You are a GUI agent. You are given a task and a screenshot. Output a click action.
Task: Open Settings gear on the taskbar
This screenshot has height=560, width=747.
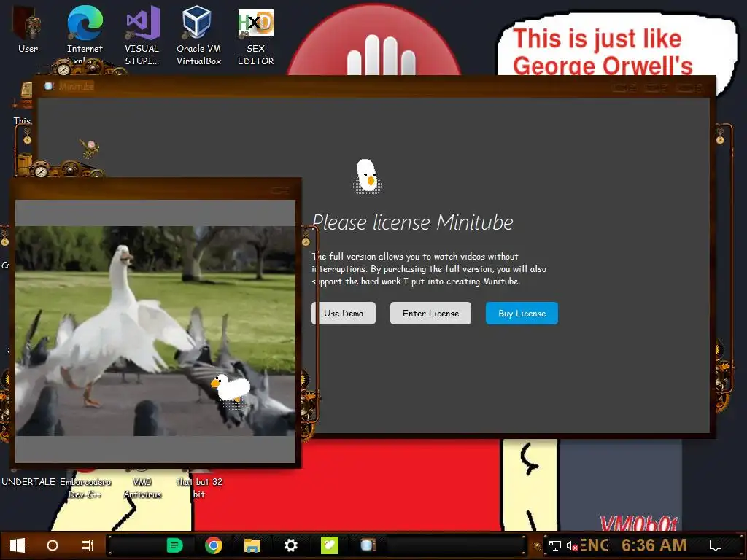tap(290, 545)
